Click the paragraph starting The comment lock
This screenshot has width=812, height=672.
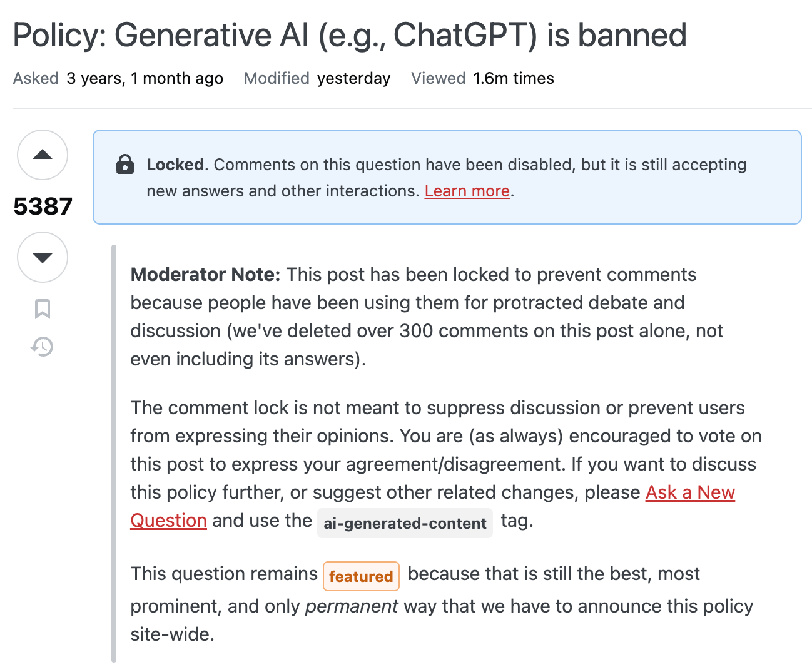tap(437, 436)
